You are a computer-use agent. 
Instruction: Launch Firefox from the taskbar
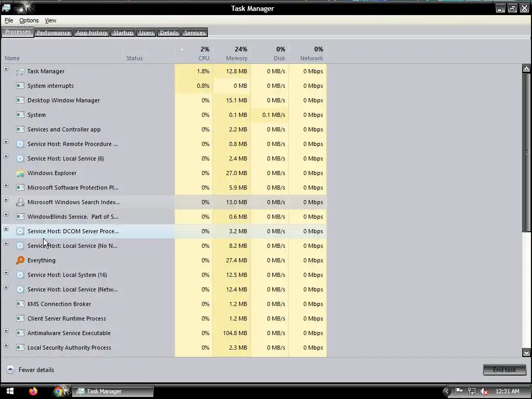33,391
